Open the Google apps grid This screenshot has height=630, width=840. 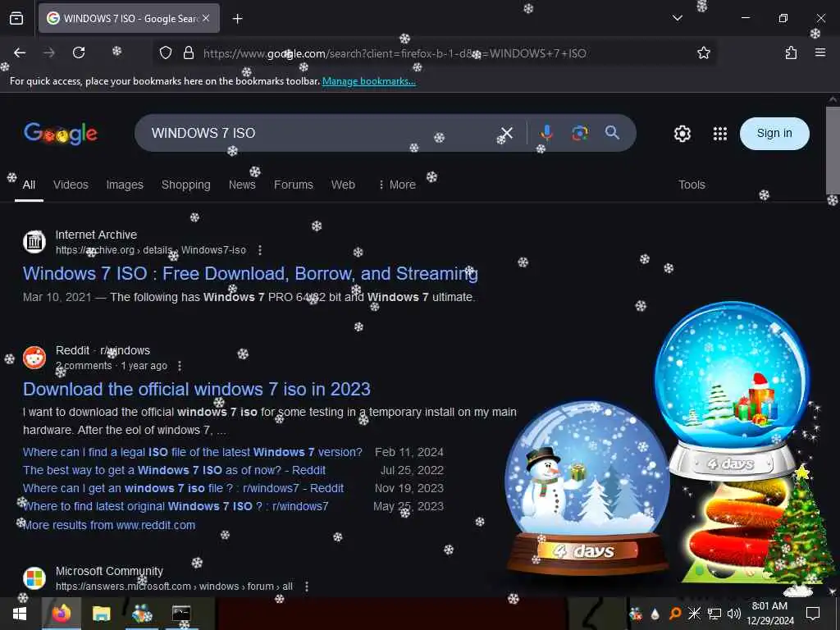[x=720, y=134]
